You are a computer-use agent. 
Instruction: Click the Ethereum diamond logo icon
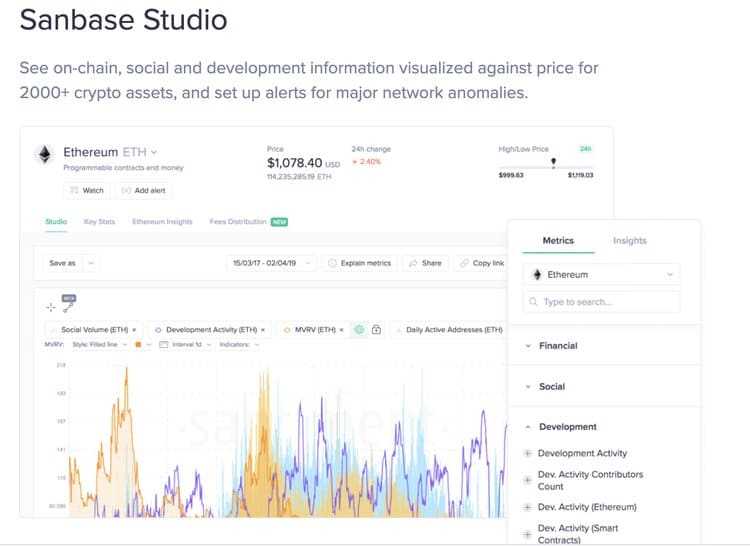click(x=44, y=154)
